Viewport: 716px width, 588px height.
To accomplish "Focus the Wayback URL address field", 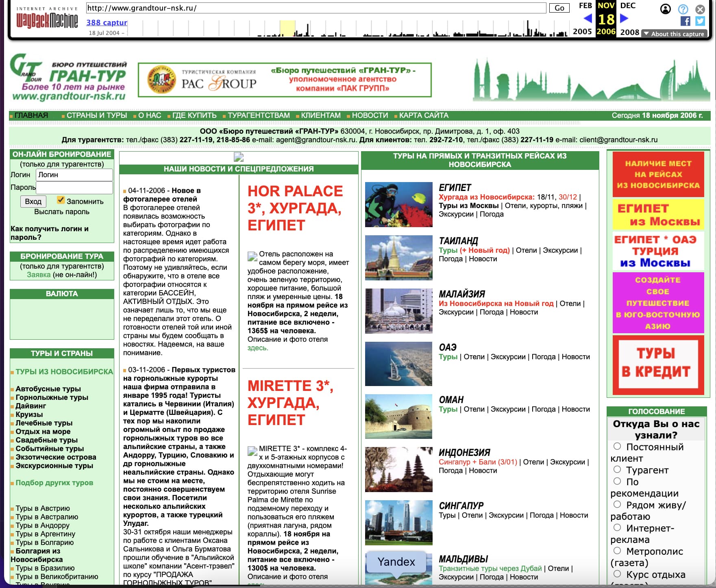I will coord(316,8).
